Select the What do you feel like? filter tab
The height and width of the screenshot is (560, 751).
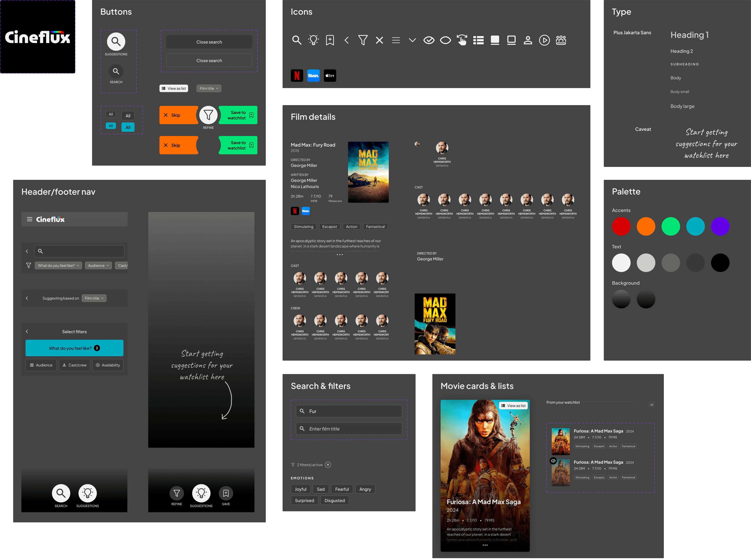74,348
